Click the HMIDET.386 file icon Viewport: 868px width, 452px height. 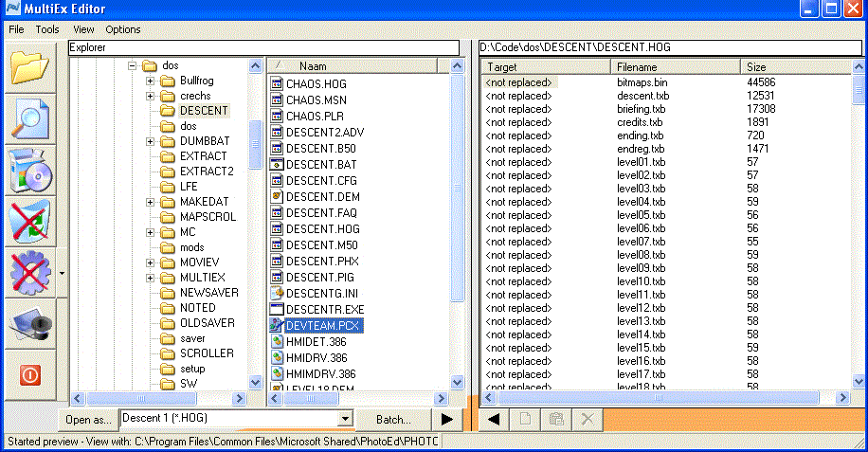point(277,341)
